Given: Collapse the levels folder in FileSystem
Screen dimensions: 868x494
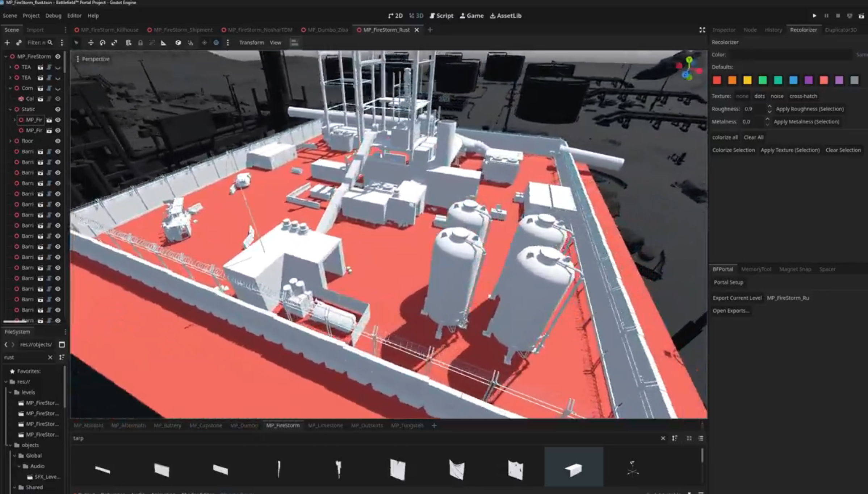Looking at the screenshot, I should click(x=10, y=392).
